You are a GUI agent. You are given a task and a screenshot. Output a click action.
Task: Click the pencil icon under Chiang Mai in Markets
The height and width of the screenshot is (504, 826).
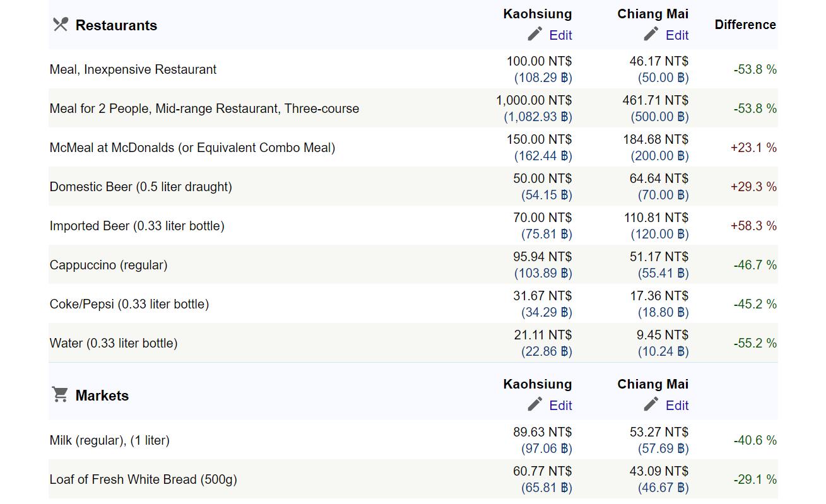(x=651, y=404)
